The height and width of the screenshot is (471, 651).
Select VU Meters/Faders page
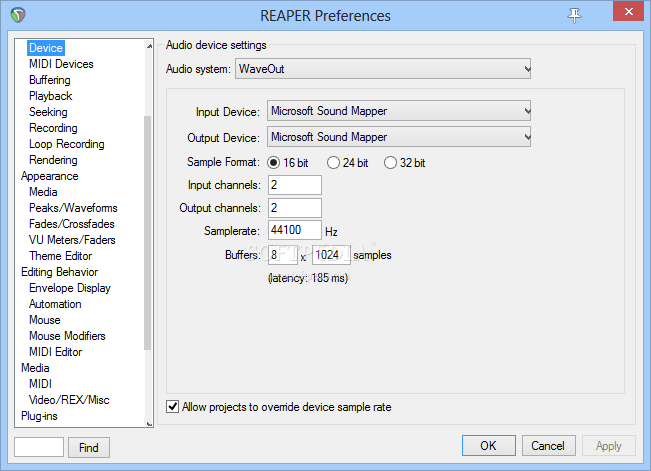[72, 240]
